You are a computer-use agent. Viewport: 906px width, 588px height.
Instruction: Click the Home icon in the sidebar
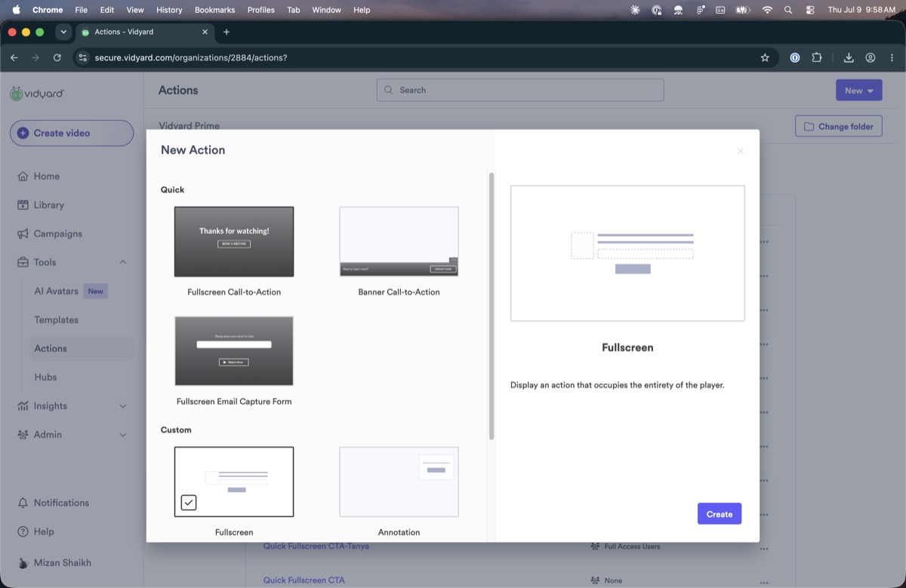pos(23,177)
